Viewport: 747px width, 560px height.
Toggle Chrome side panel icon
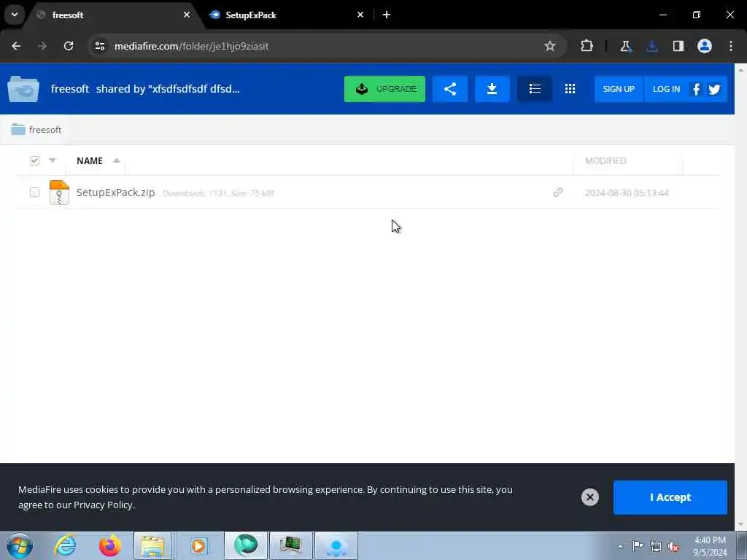click(678, 46)
